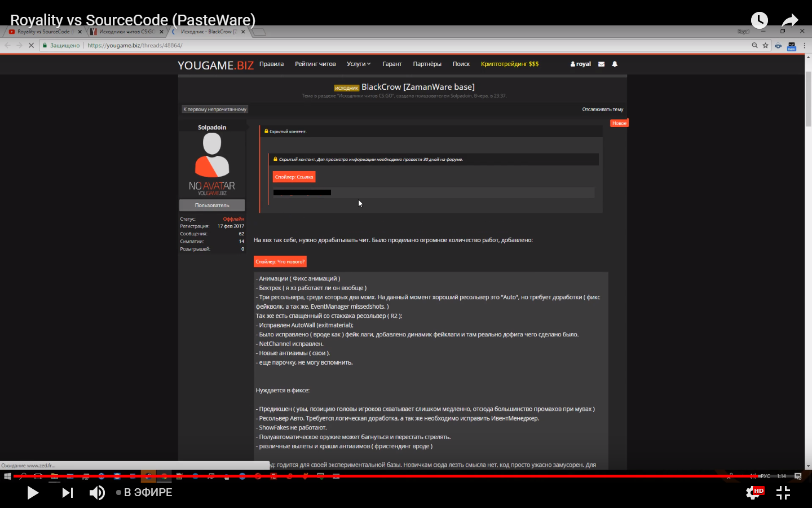Mute the video volume
The width and height of the screenshot is (812, 508).
point(97,493)
